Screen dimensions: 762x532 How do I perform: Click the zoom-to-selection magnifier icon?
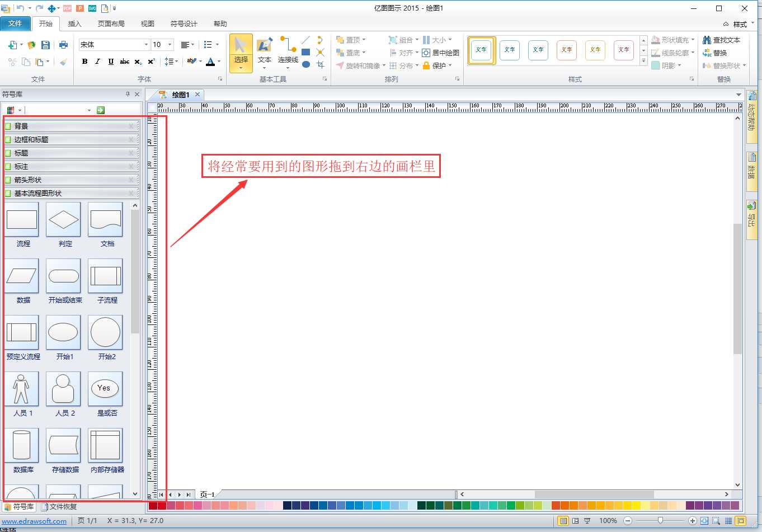716,521
